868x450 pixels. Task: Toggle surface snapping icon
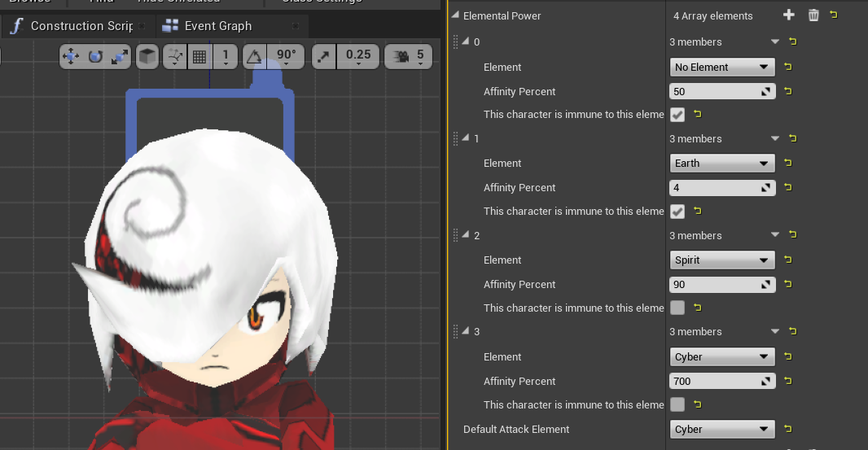(x=175, y=56)
